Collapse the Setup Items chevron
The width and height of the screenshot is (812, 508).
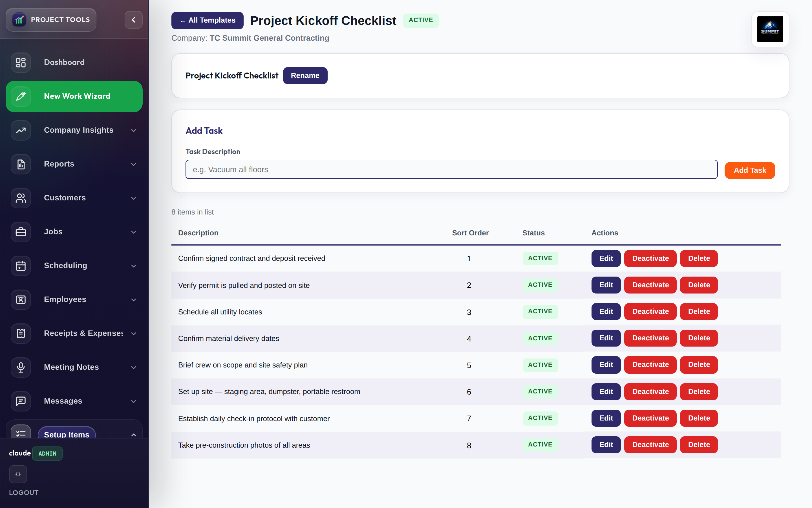click(134, 435)
